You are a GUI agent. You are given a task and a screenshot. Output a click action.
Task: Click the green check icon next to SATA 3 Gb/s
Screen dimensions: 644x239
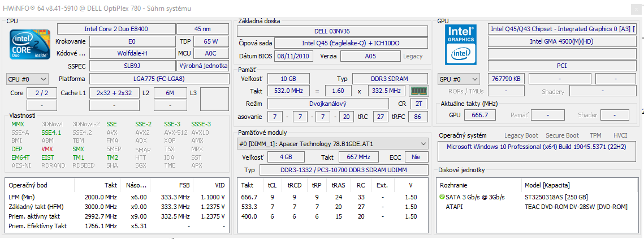[x=442, y=197]
